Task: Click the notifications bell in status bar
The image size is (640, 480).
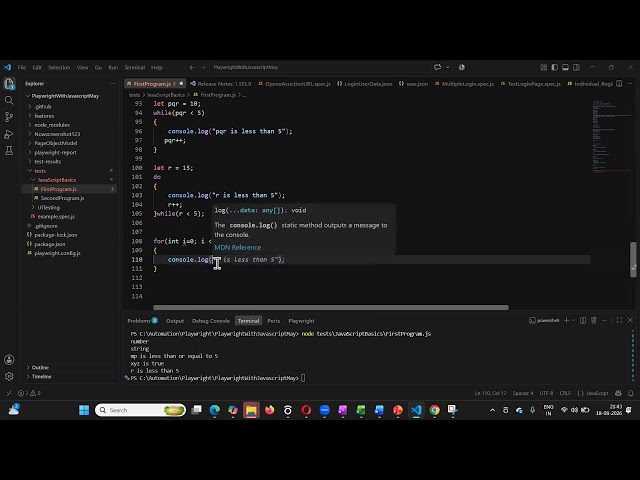Action: [x=631, y=393]
